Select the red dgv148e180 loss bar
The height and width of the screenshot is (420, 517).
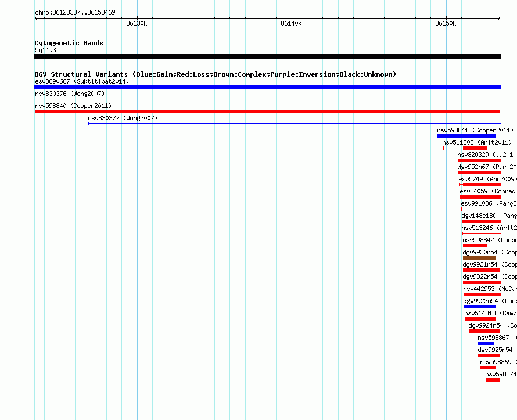tap(481, 221)
